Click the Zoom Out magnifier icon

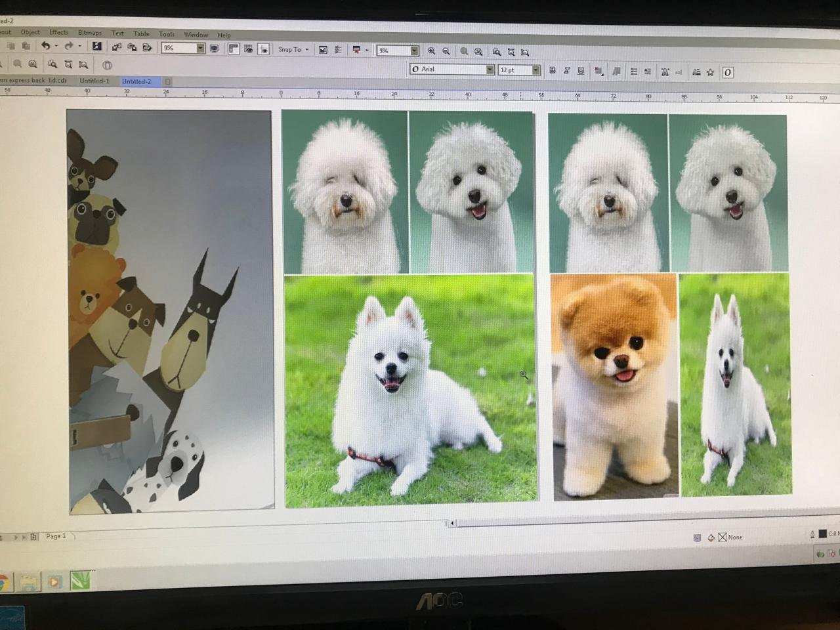(446, 51)
